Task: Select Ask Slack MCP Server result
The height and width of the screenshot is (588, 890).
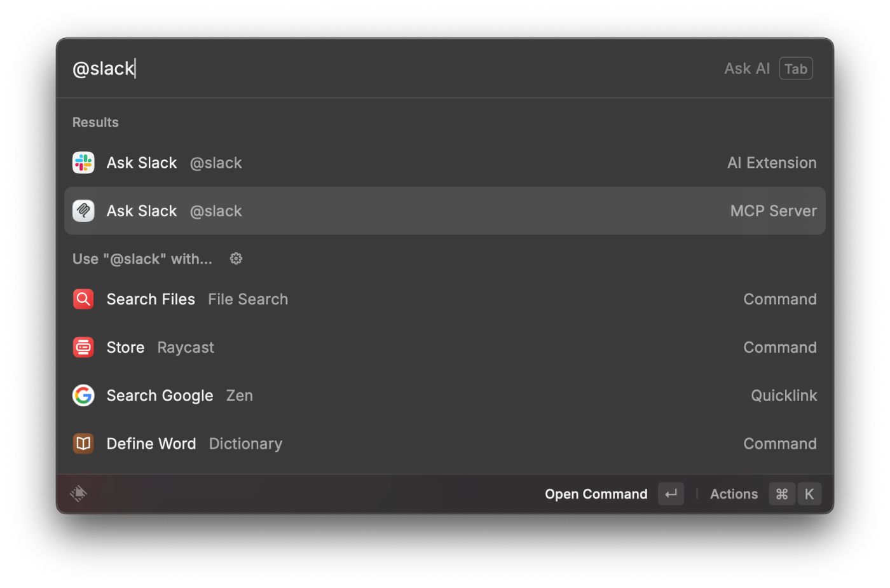Action: 445,211
